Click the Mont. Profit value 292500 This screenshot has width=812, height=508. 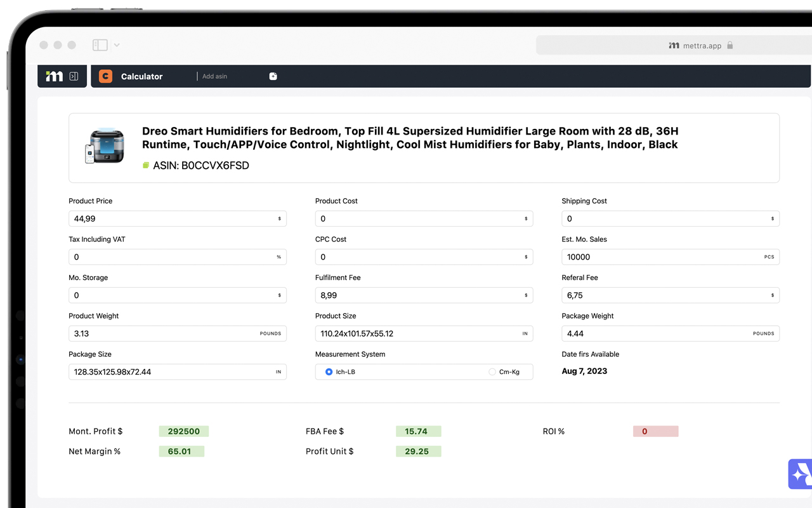click(x=184, y=431)
